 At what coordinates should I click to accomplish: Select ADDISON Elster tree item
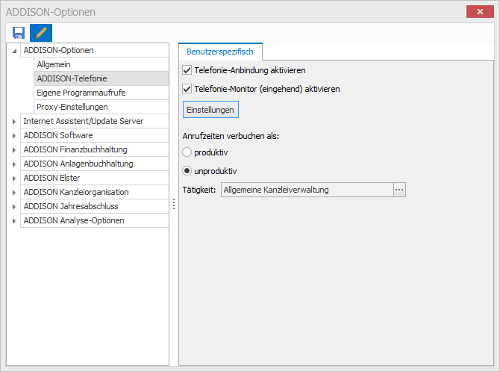coord(95,178)
